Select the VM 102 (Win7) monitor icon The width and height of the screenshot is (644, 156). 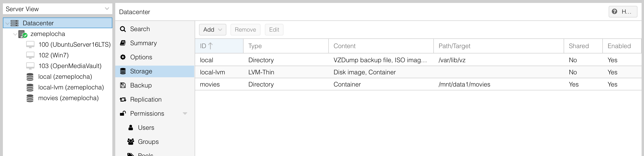coord(30,55)
